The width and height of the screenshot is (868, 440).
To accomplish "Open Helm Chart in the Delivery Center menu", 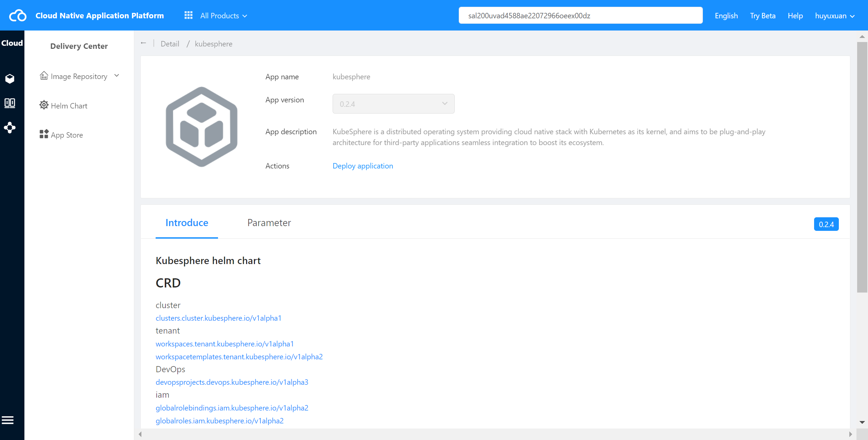I will click(69, 106).
